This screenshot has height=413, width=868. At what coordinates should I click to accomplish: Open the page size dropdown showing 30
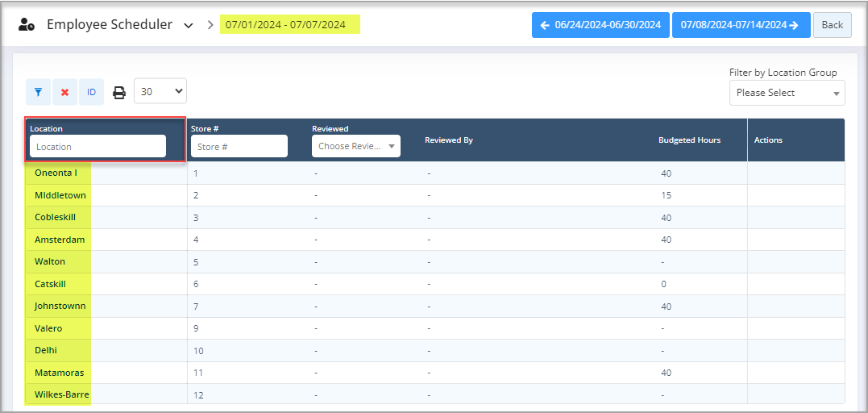(160, 91)
